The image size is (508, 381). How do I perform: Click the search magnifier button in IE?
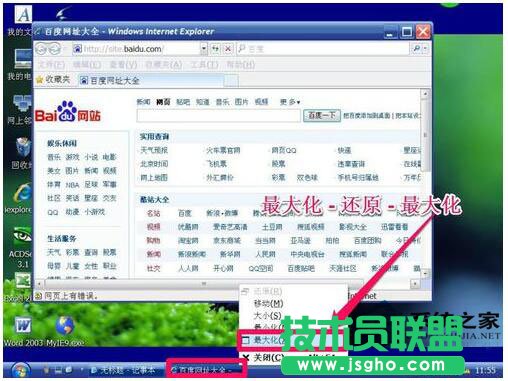click(416, 49)
